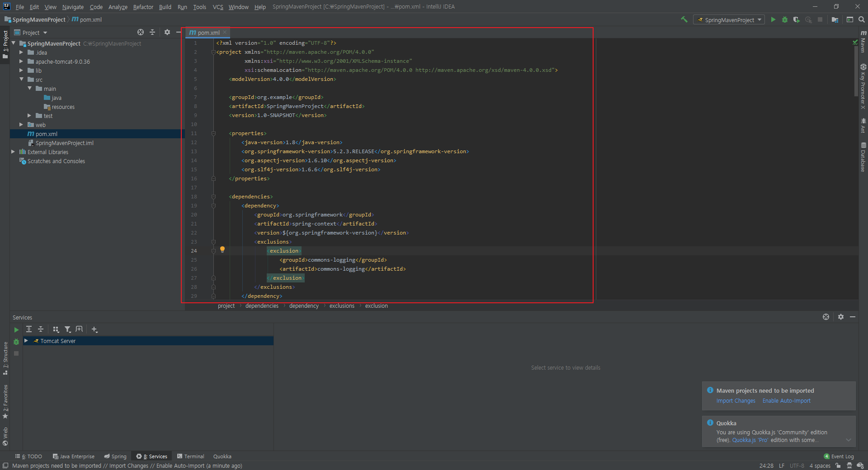Open the Services filter icon
The width and height of the screenshot is (868, 470).
[68, 329]
